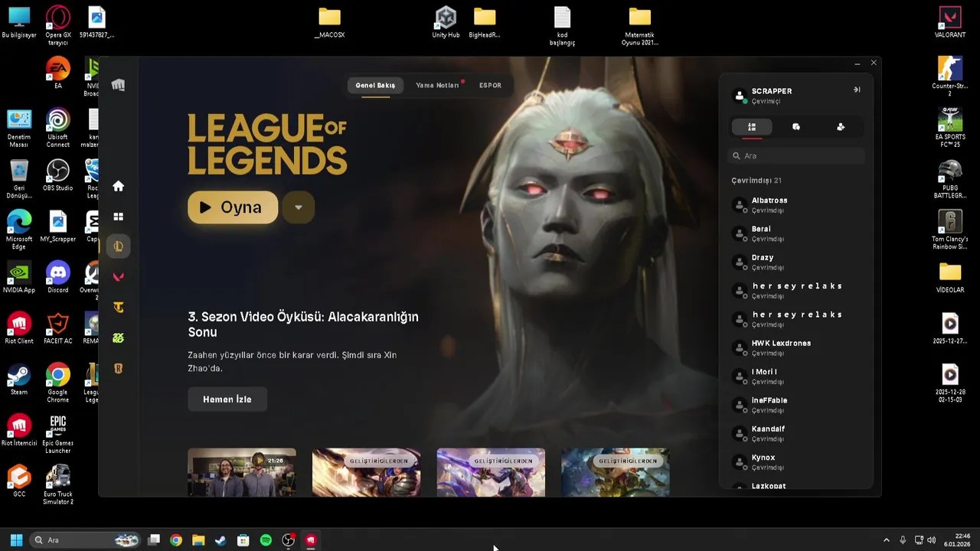Click the 3. Sezon Video Öyküsü headline

click(x=303, y=324)
